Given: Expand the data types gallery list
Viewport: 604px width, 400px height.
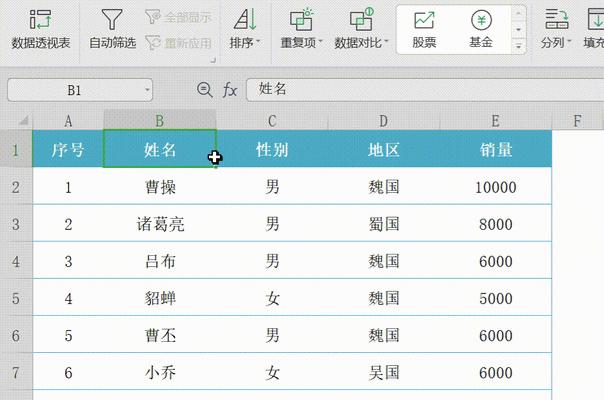Looking at the screenshot, I should click(x=518, y=46).
